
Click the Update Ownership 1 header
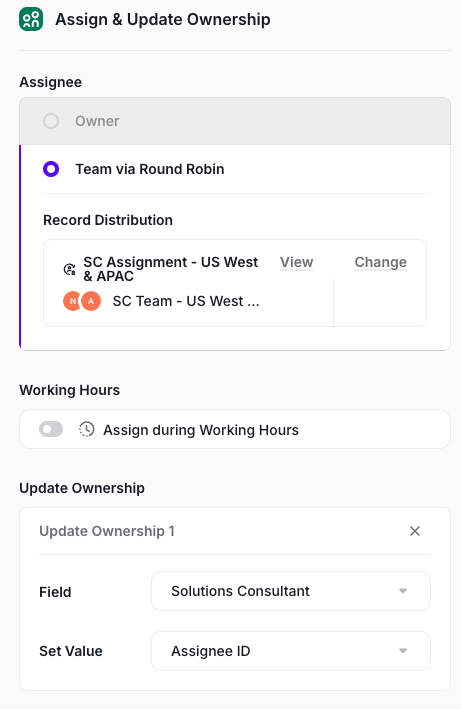[x=107, y=531]
